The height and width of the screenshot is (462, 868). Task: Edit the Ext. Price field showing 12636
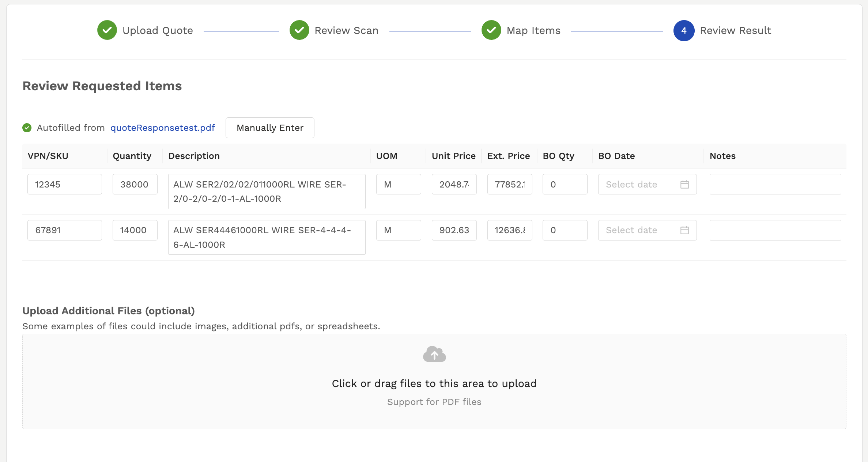click(x=510, y=230)
